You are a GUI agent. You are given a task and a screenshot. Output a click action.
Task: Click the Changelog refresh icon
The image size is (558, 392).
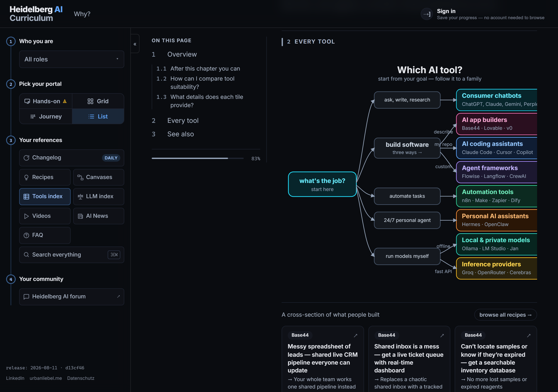[26, 158]
